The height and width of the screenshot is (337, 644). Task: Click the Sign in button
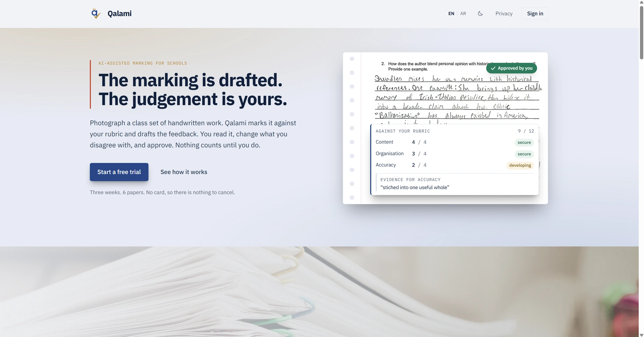pyautogui.click(x=535, y=13)
